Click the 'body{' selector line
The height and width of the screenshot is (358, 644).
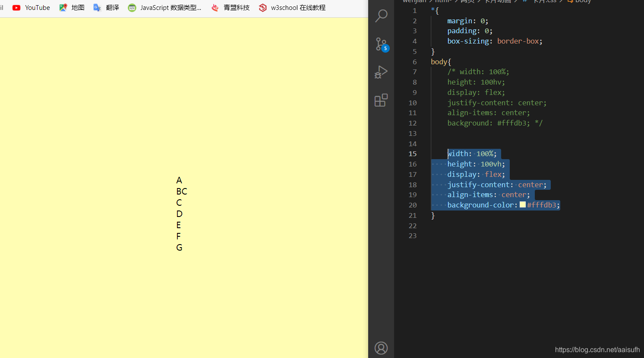click(x=441, y=62)
